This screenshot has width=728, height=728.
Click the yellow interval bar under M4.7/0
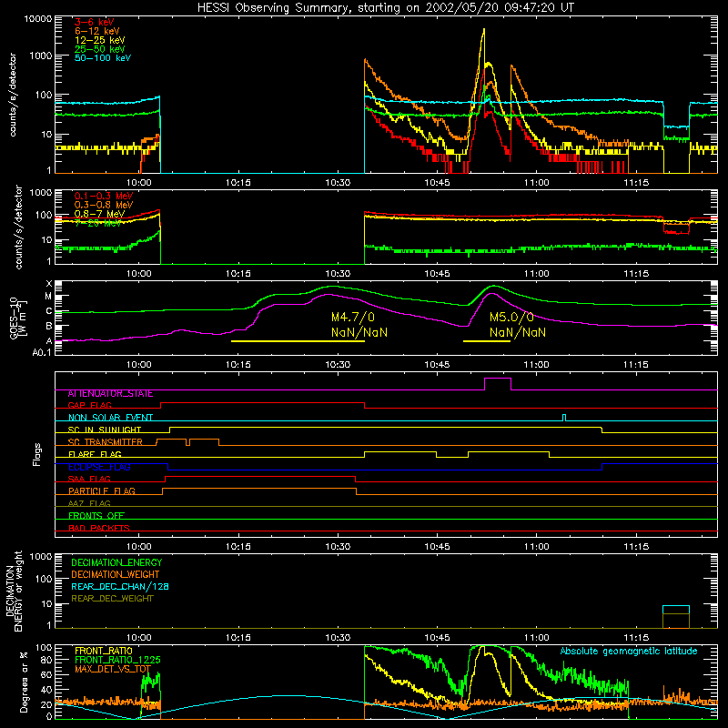pos(298,341)
